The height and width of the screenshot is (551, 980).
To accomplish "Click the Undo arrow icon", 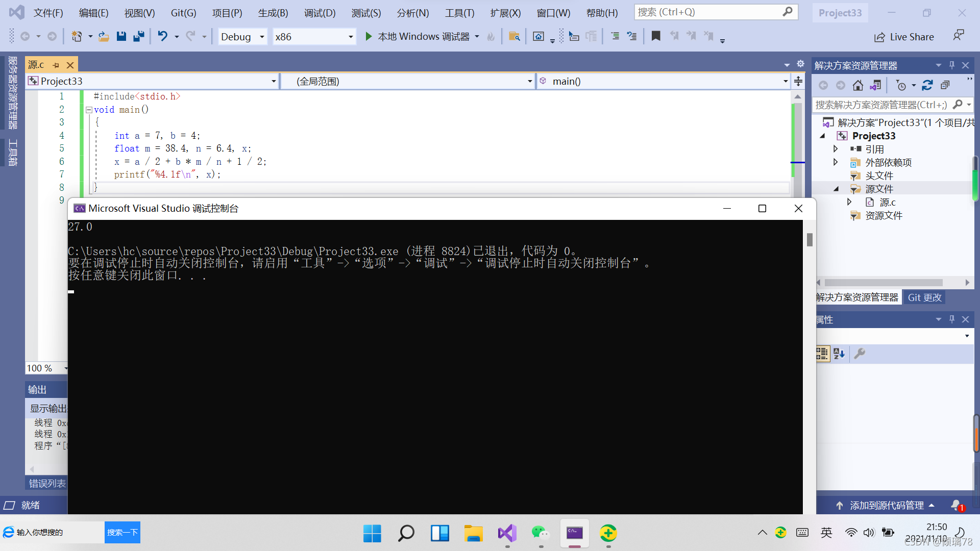I will tap(162, 36).
